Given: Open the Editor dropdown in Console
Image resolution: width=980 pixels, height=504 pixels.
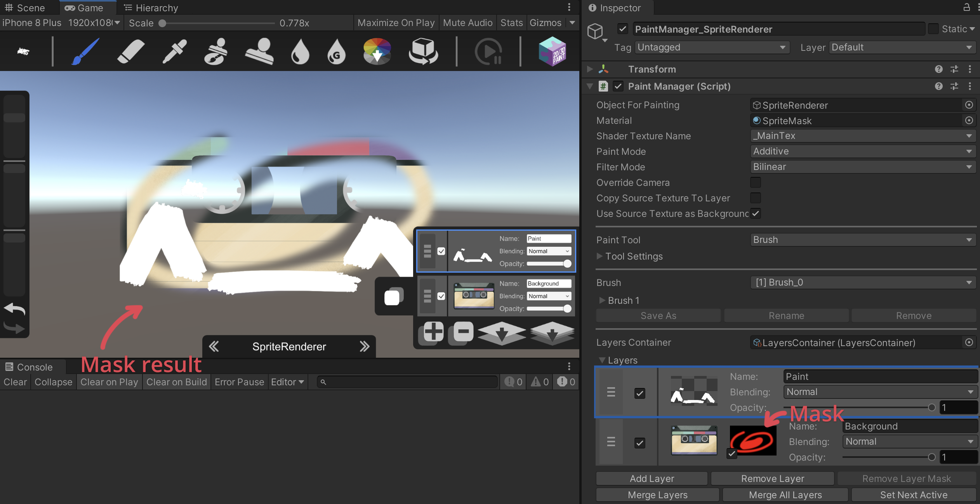Looking at the screenshot, I should (x=287, y=382).
